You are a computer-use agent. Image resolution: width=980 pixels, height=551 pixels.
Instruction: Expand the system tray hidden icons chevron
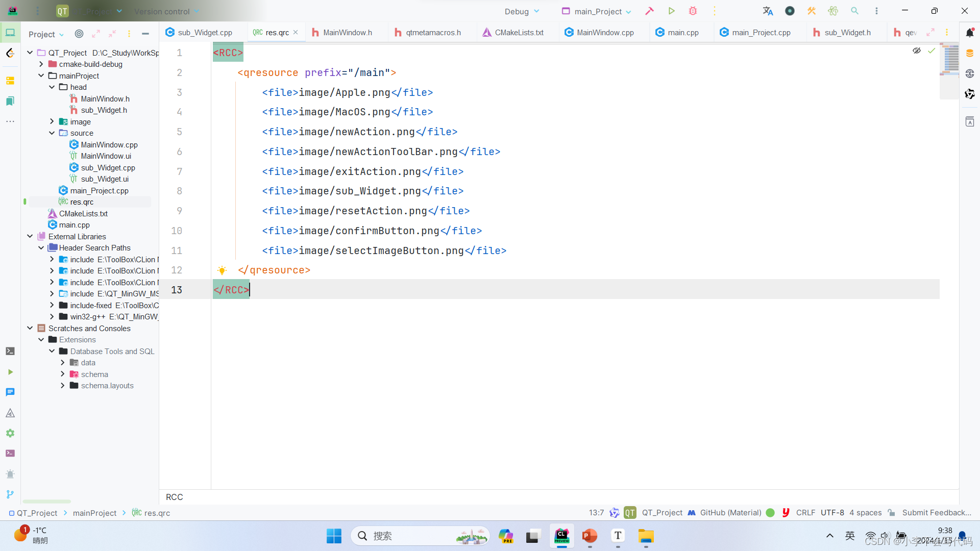pyautogui.click(x=830, y=536)
